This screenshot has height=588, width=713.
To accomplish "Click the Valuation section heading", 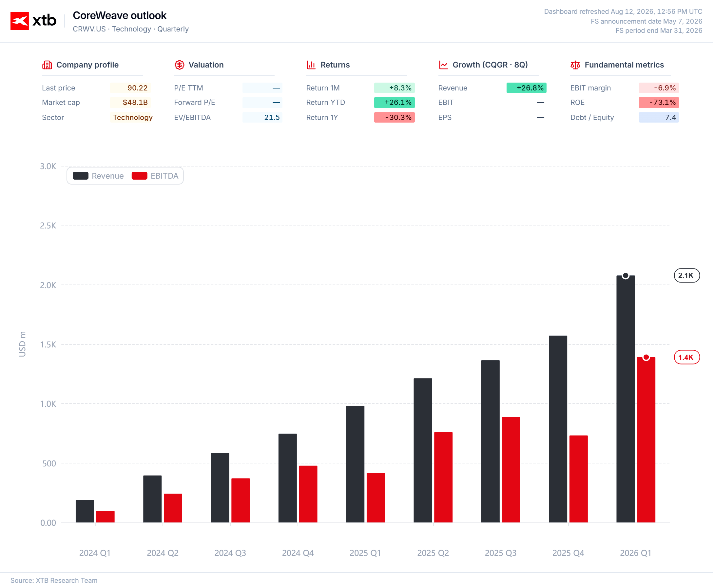I will [x=206, y=65].
